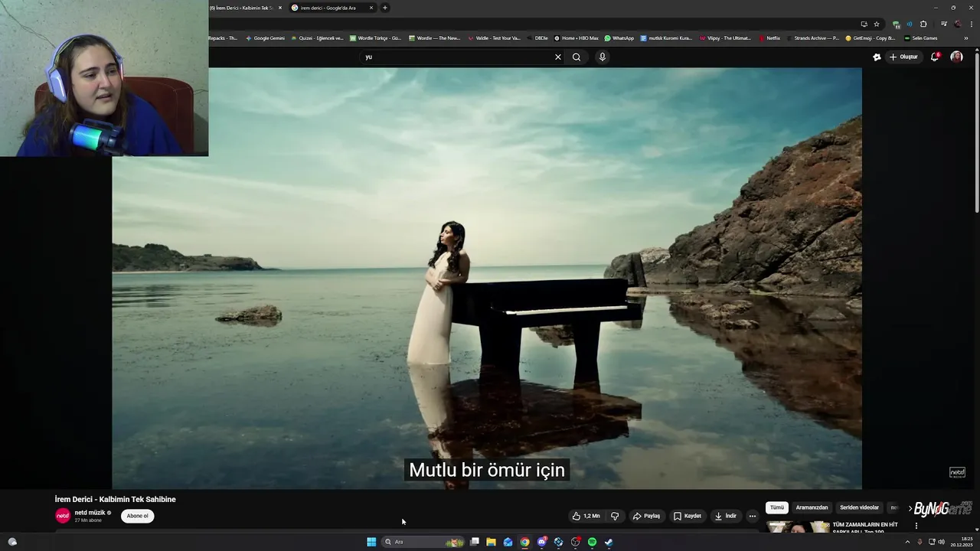Bookmark this page with the star icon
980x551 pixels.
click(x=877, y=24)
